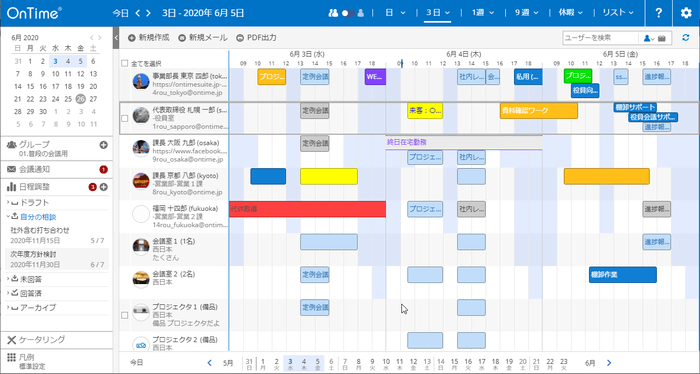Click the 会議通知 envelope icon

click(12, 169)
